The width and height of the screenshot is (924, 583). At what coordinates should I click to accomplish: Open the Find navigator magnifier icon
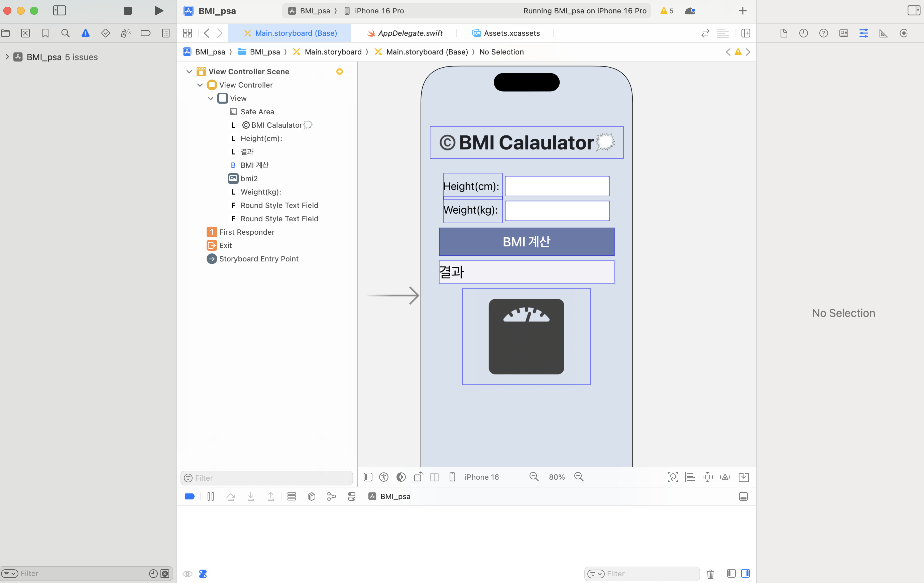tap(65, 33)
